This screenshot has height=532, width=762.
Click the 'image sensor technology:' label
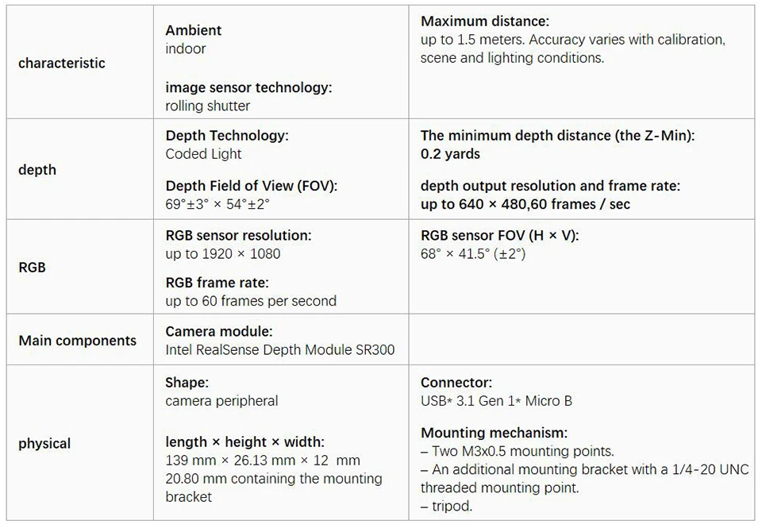tap(248, 87)
